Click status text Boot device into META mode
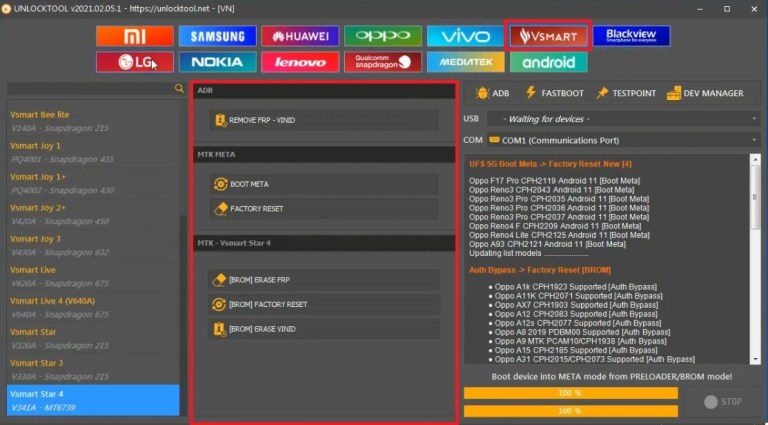Screen dimensions: 768x425 click(612, 377)
